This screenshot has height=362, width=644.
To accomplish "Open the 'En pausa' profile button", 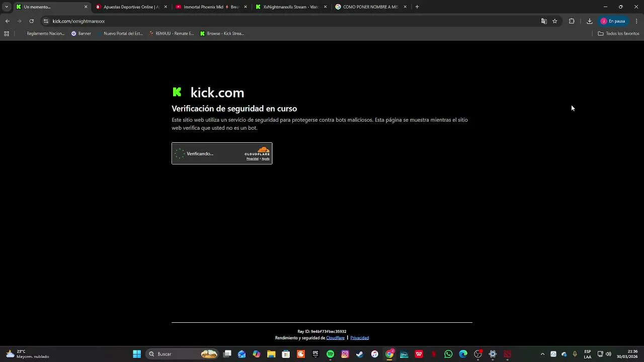I will point(613,21).
